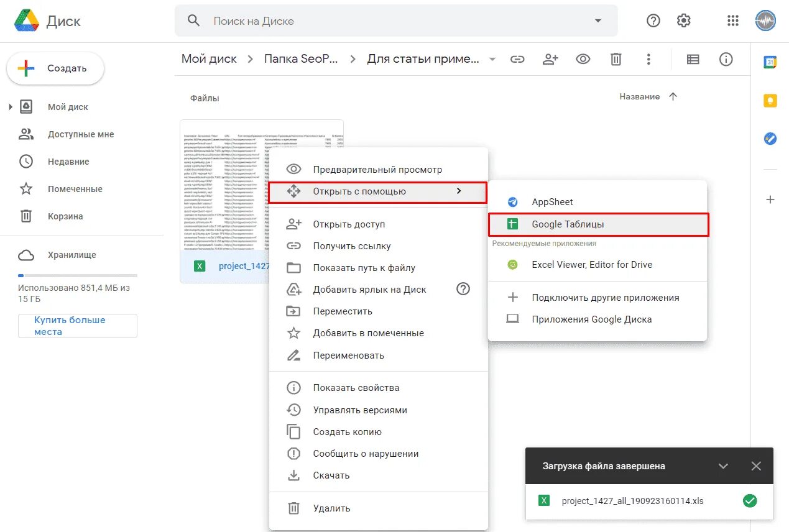Reverse sort order arrow
This screenshot has height=532, width=789.
tap(673, 96)
